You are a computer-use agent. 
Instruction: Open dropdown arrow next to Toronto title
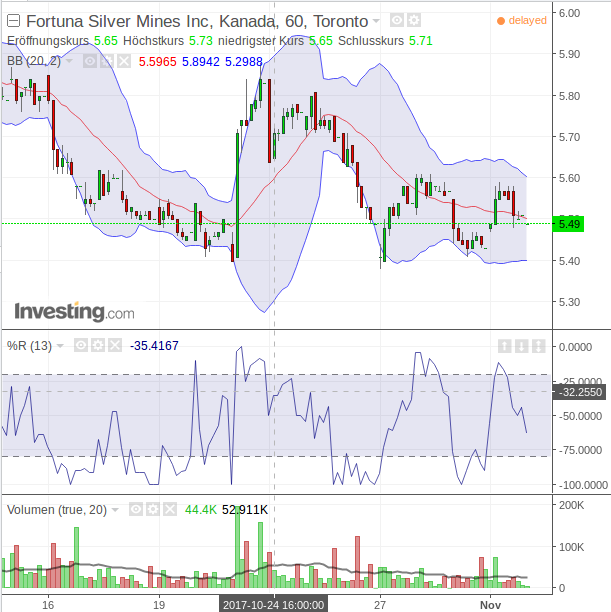pos(376,21)
